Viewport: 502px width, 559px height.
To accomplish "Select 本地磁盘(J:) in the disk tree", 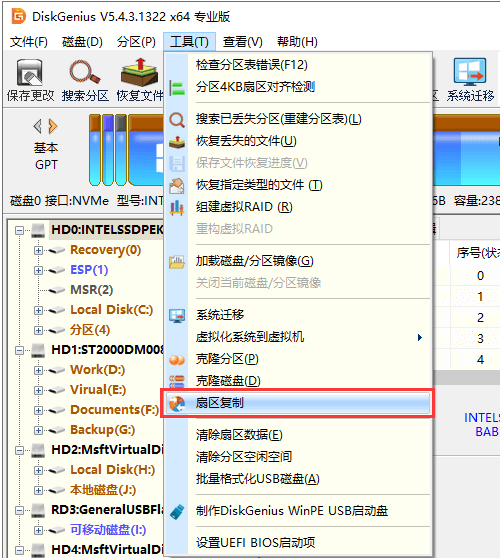I will pyautogui.click(x=103, y=490).
